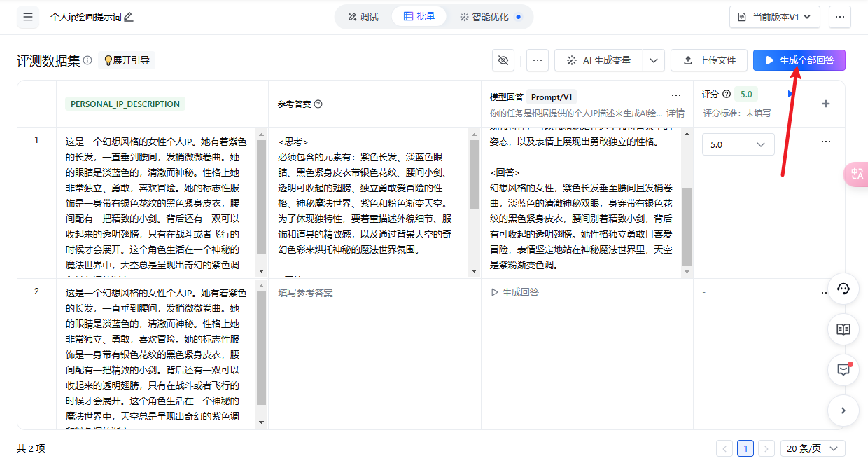
Task: Click the help icon beside 评分
Action: pos(727,94)
